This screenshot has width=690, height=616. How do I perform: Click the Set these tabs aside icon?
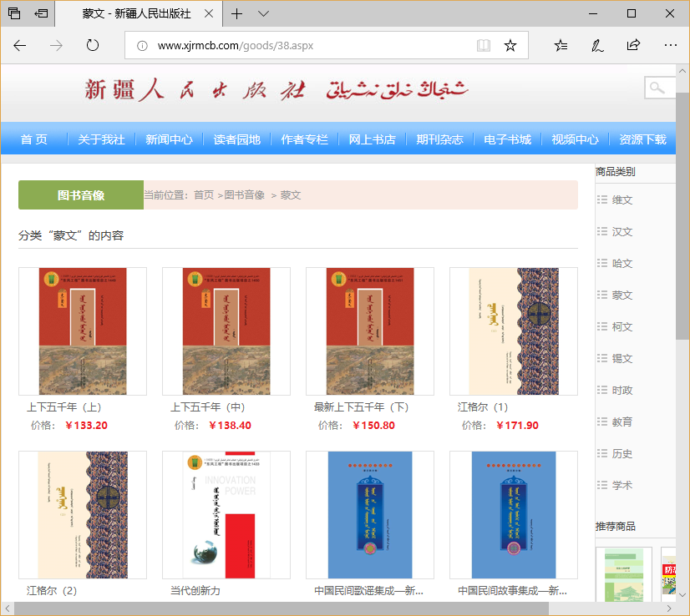point(42,13)
